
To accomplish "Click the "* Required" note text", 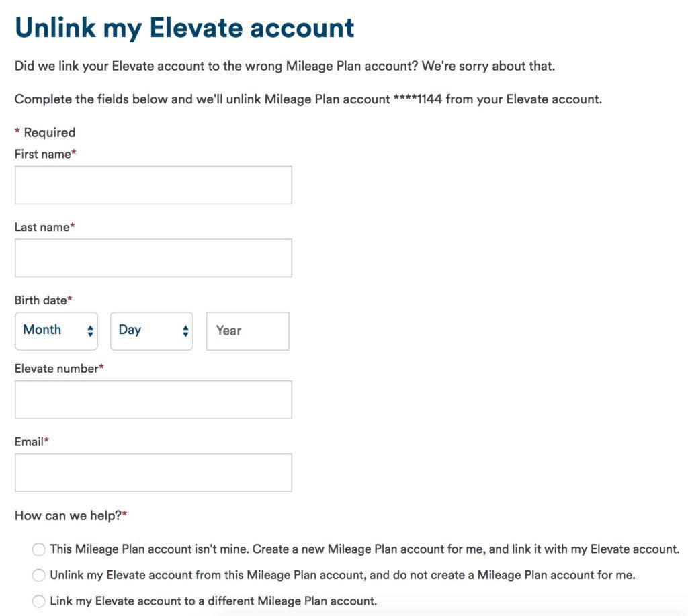I will 45,132.
